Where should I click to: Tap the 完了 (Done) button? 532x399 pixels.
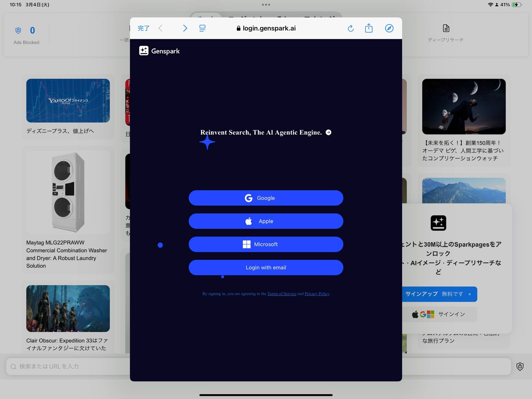click(x=143, y=28)
